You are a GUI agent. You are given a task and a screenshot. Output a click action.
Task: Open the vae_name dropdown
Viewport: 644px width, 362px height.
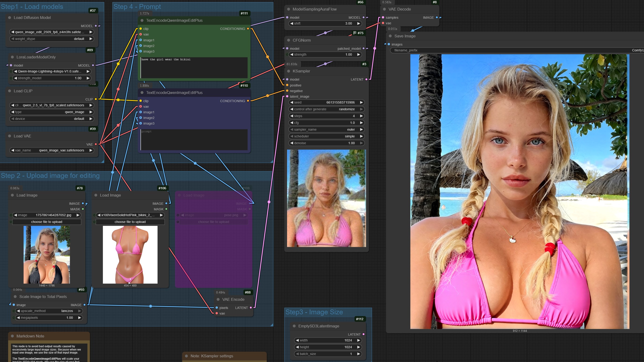click(52, 150)
